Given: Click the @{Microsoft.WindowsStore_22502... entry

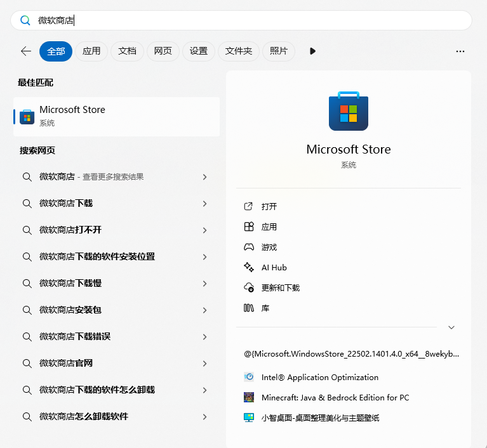Looking at the screenshot, I should pos(351,354).
